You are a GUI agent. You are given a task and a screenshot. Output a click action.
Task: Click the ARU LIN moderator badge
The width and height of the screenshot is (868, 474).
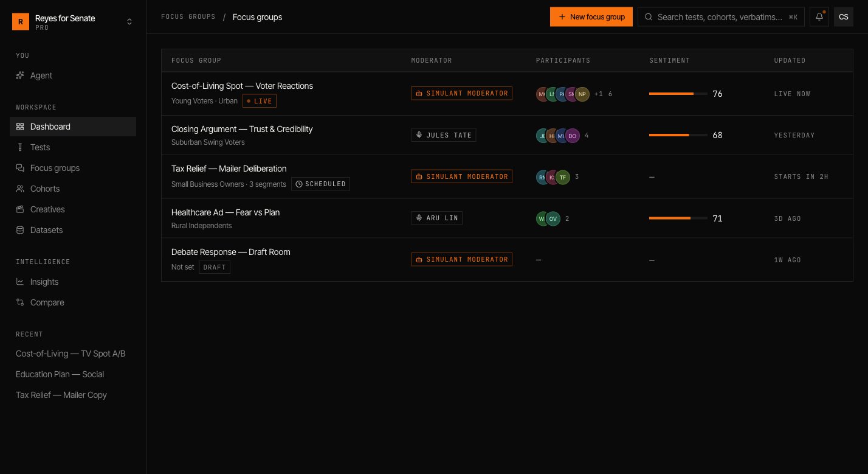pos(437,218)
